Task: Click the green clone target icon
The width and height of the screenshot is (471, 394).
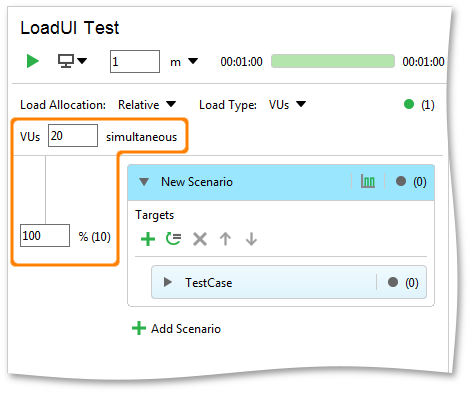Action: (173, 239)
